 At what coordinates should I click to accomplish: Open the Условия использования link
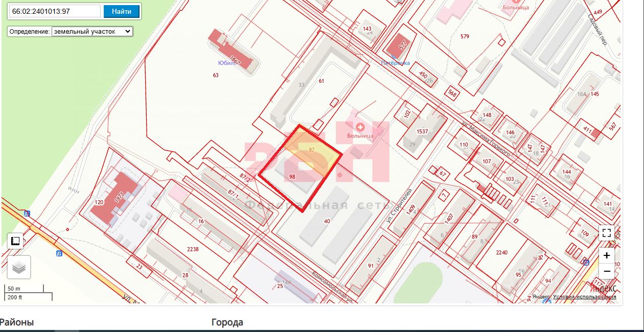pyautogui.click(x=585, y=297)
